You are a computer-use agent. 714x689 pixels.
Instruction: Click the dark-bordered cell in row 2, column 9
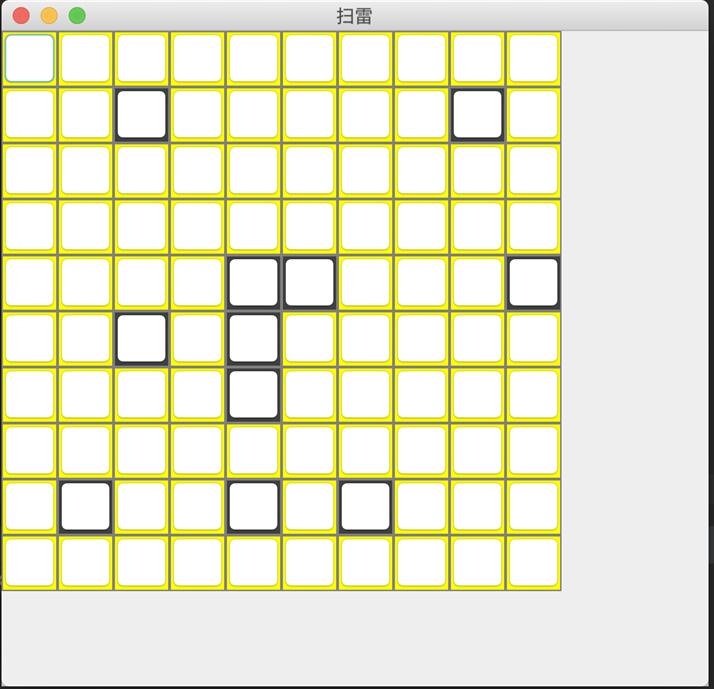(x=478, y=115)
